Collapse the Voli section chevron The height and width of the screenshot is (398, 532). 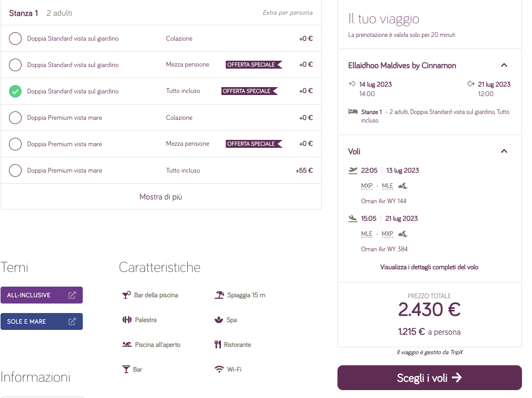(504, 151)
